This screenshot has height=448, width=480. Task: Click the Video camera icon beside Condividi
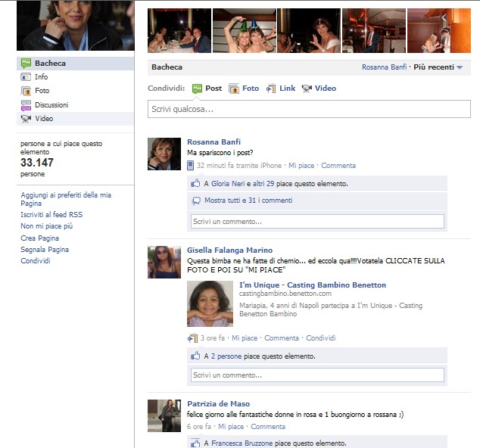307,89
